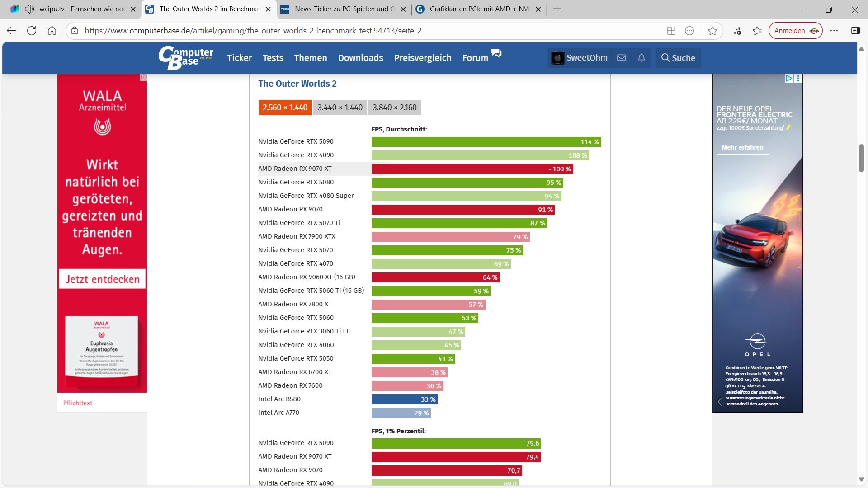Viewport: 868px width, 488px height.
Task: Click the address bar URL field
Action: click(371, 31)
